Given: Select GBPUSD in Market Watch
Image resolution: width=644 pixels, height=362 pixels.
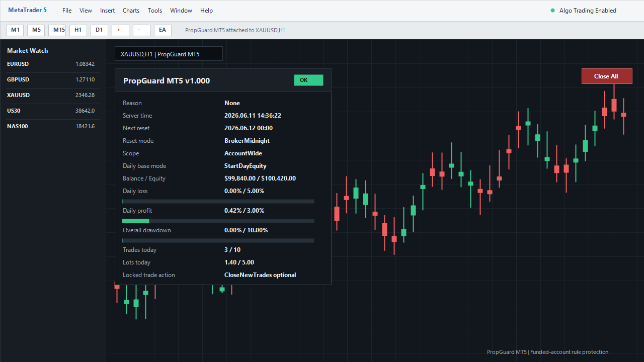Looking at the screenshot, I should click(52, 80).
